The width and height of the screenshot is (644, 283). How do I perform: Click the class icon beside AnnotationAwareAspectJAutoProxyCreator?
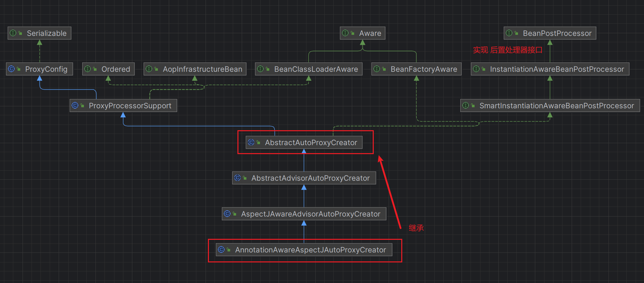(x=221, y=249)
